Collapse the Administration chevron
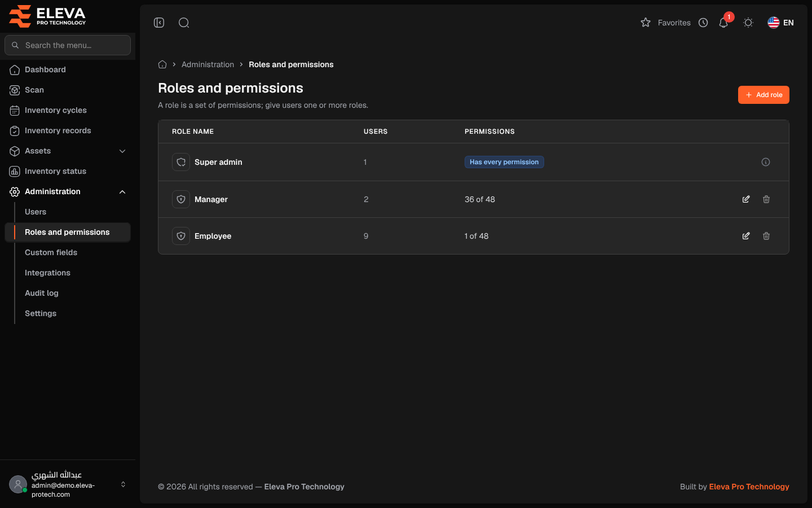 click(x=122, y=192)
